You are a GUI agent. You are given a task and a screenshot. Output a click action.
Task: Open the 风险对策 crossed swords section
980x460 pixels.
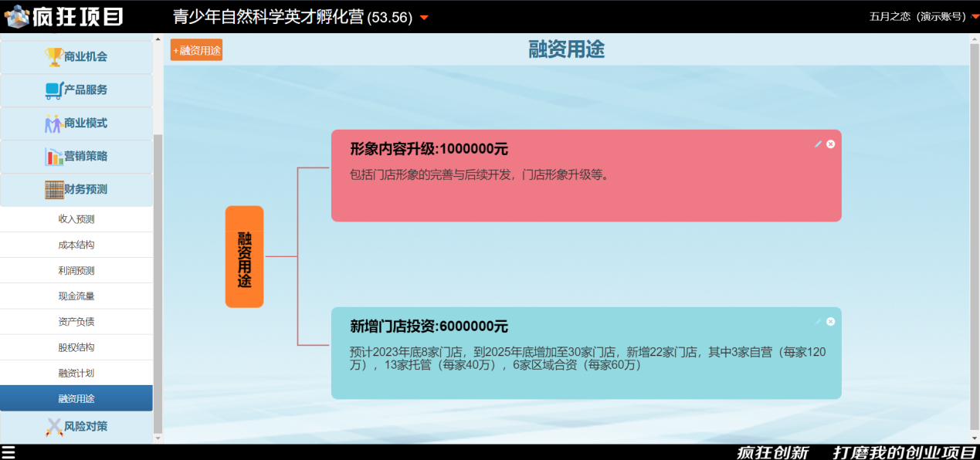[76, 427]
